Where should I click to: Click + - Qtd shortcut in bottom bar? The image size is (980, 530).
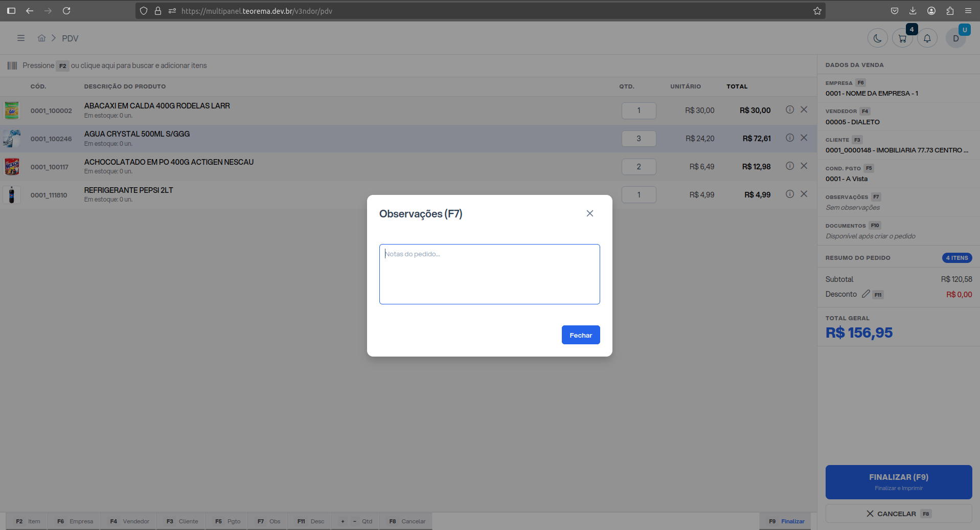click(x=356, y=521)
